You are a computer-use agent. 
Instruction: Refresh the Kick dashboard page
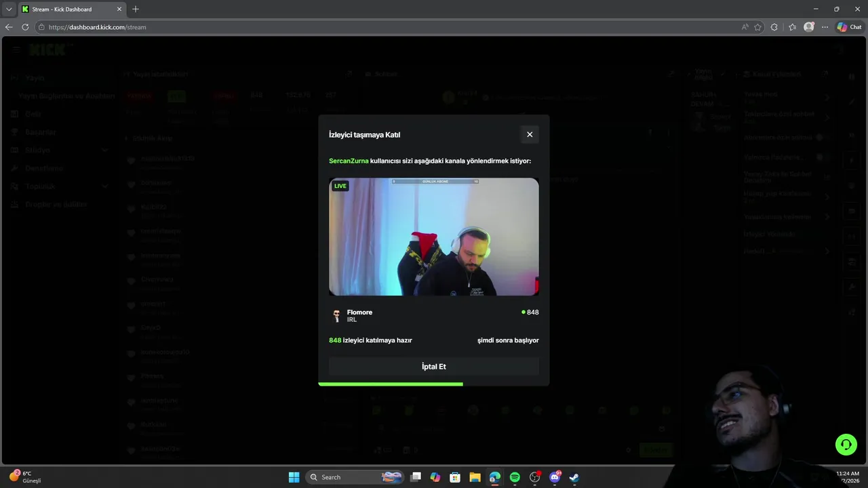pos(25,27)
